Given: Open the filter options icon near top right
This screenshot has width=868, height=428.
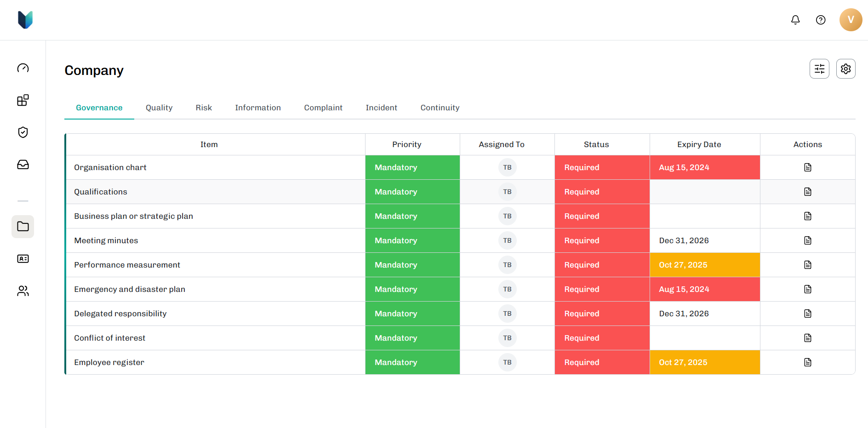Looking at the screenshot, I should (x=819, y=68).
